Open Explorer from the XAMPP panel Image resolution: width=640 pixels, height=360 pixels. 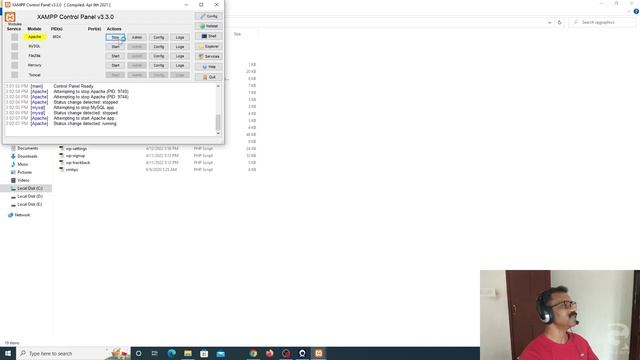209,47
